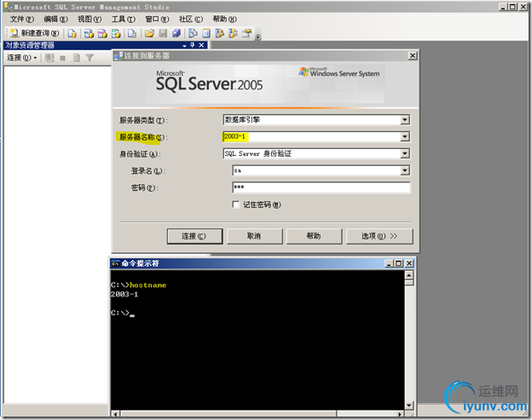532x420 pixels.
Task: Tick the 记住密码 checkbox
Action: pos(236,204)
